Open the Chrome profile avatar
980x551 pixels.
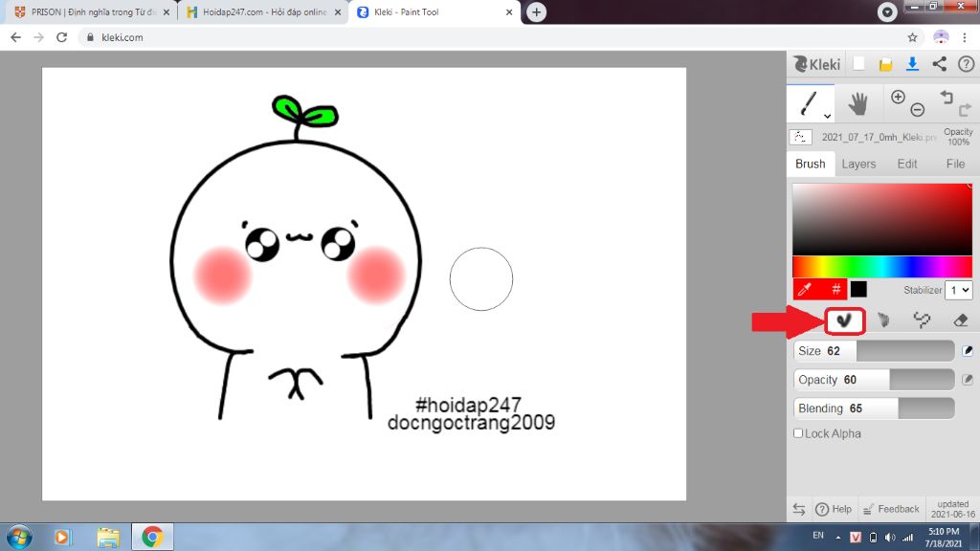941,37
